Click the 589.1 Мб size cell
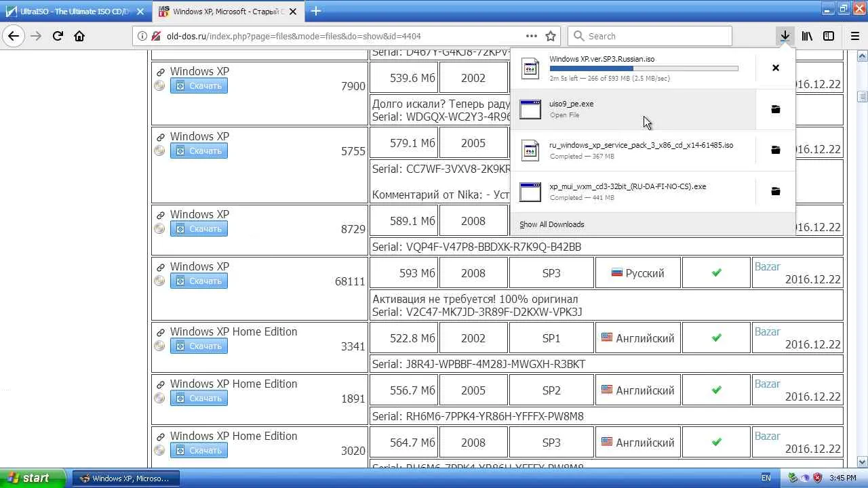Screen dimensions: 868x488 point(404,221)
